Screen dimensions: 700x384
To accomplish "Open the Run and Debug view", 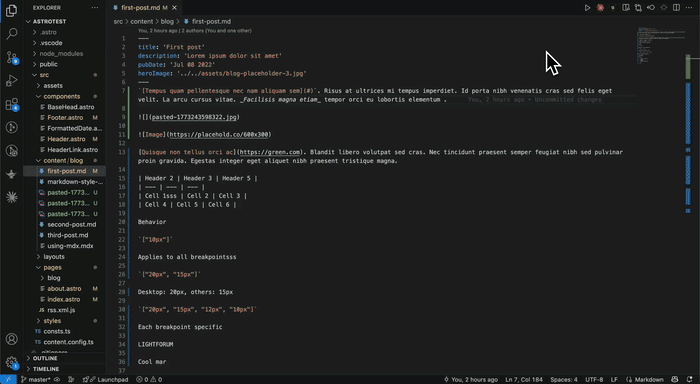I will click(x=12, y=81).
